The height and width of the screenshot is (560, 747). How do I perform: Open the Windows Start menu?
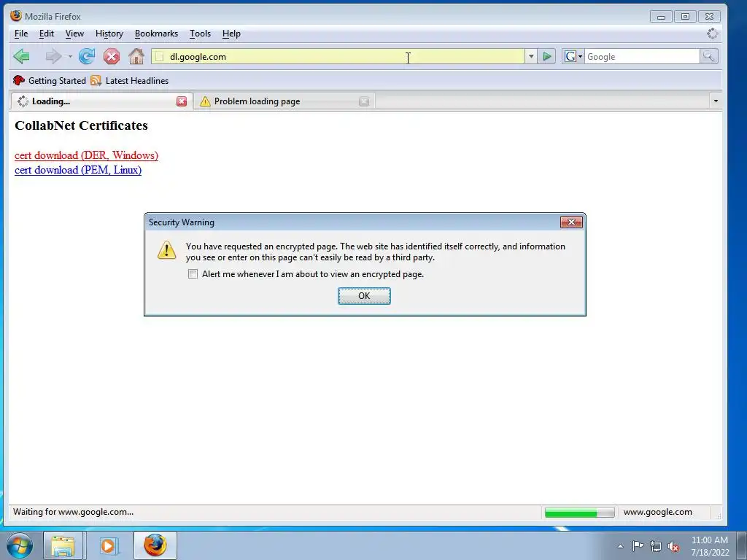[x=20, y=545]
